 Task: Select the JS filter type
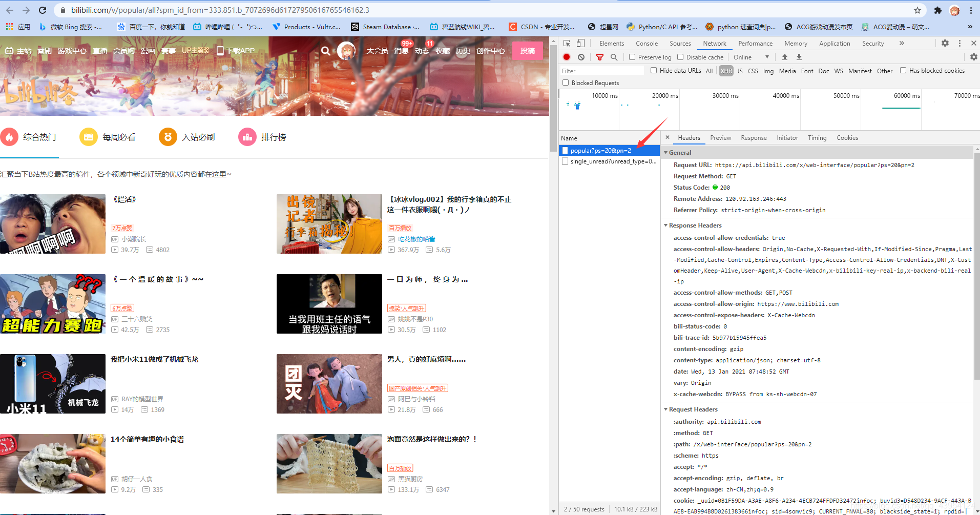click(x=740, y=71)
